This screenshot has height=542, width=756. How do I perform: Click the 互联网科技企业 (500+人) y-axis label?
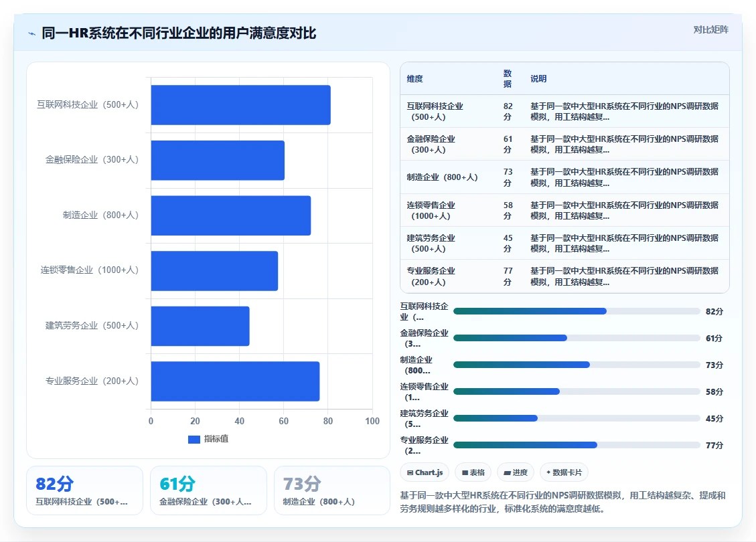point(87,104)
